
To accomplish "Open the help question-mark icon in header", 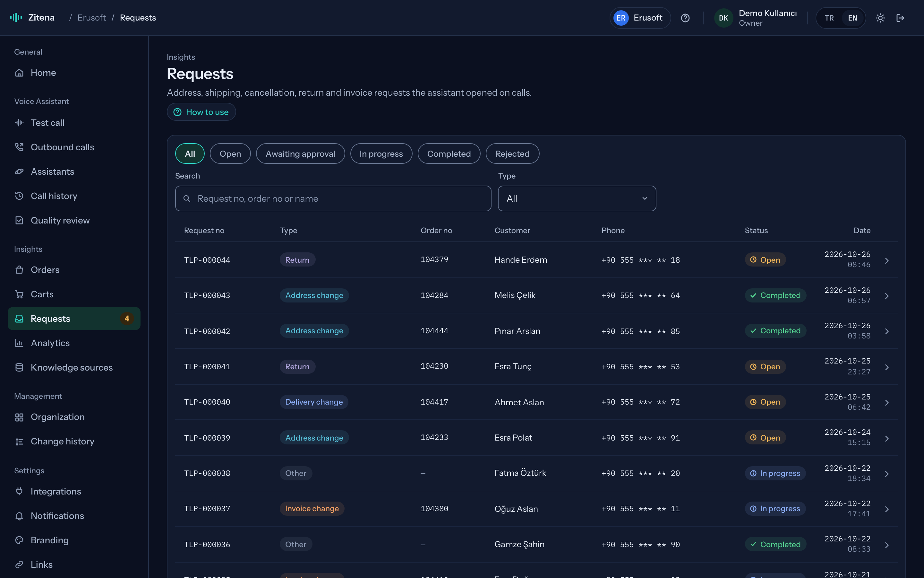I will pos(685,18).
